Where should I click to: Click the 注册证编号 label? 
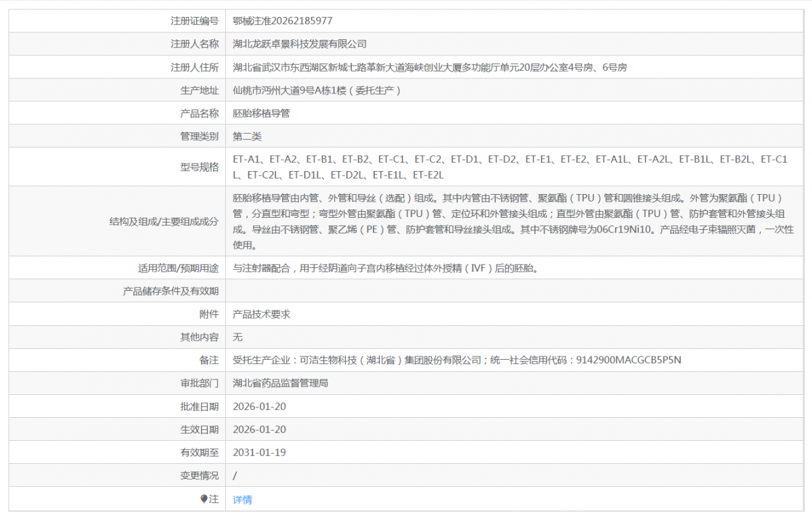[195, 21]
